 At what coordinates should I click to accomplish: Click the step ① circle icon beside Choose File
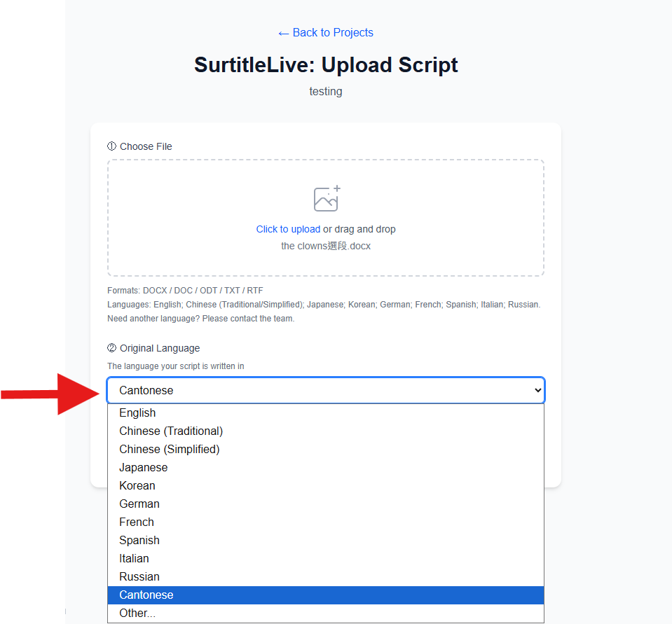coord(111,146)
